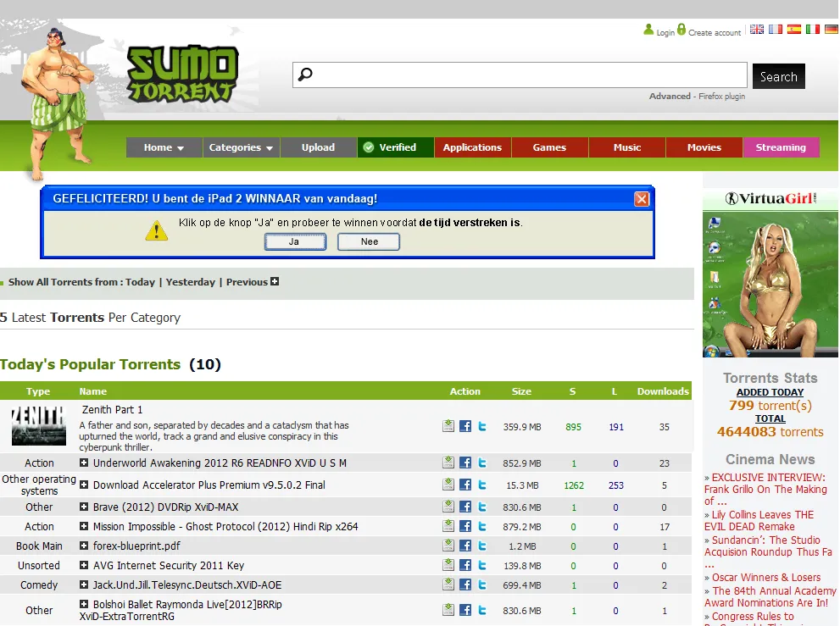Open the Home dropdown menu
The height and width of the screenshot is (626, 840).
pyautogui.click(x=164, y=147)
